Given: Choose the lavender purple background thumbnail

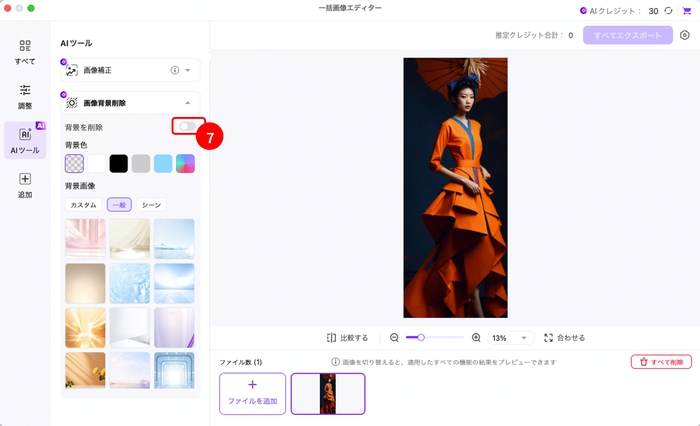Looking at the screenshot, I should tap(174, 327).
